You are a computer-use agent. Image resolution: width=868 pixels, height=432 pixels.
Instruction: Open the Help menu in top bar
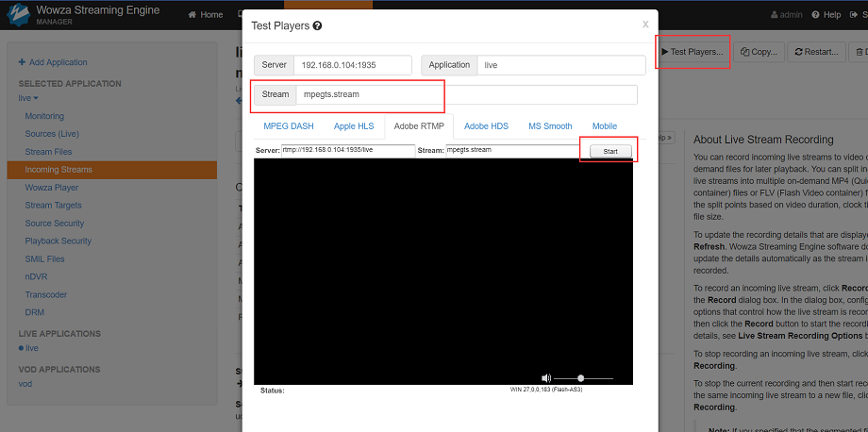click(x=826, y=15)
